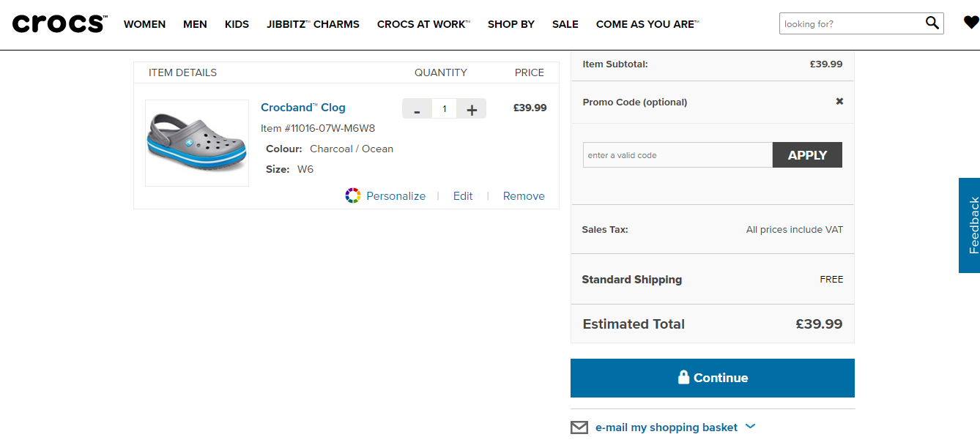This screenshot has width=980, height=448.
Task: Open the Crocband Clog product thumbnail
Action: pyautogui.click(x=197, y=143)
